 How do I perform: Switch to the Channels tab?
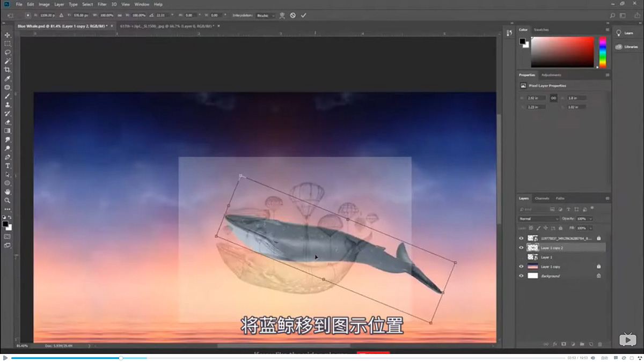point(542,198)
